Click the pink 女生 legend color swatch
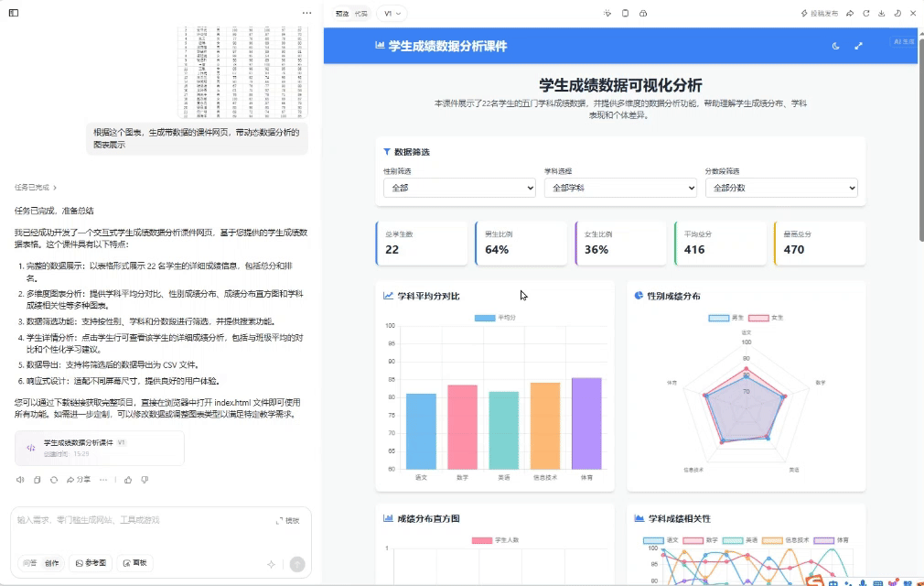The height and width of the screenshot is (586, 924). tap(758, 318)
